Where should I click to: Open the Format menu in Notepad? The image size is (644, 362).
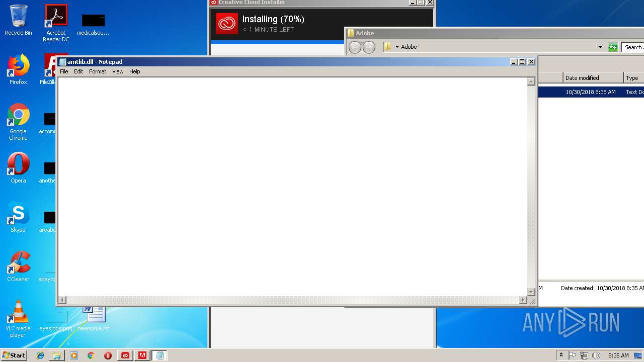pyautogui.click(x=98, y=71)
